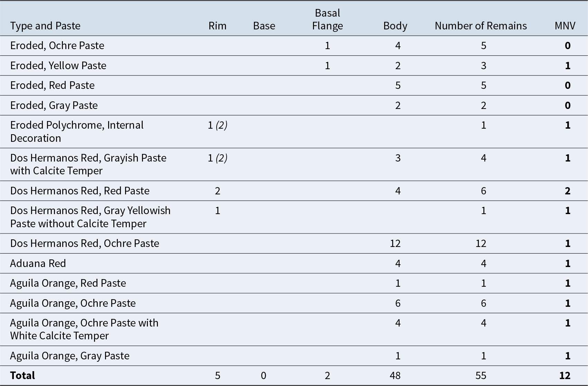Click the 'Base' column header
This screenshot has height=386, width=588.
264,26
